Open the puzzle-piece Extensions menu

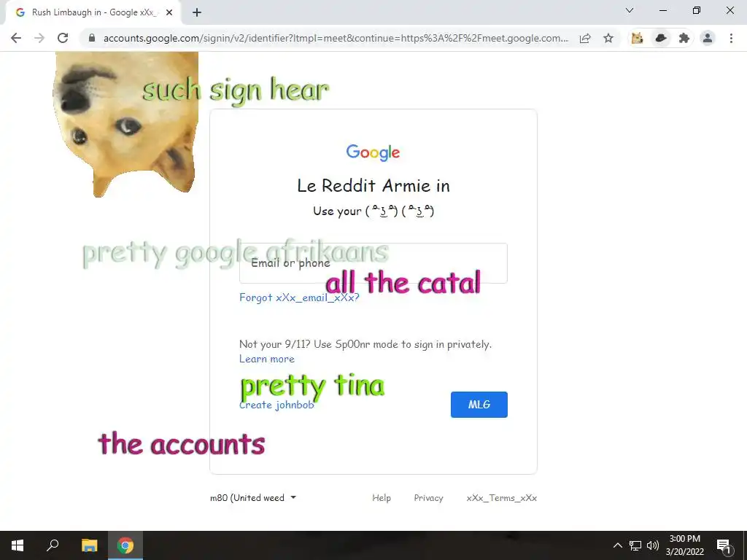684,38
